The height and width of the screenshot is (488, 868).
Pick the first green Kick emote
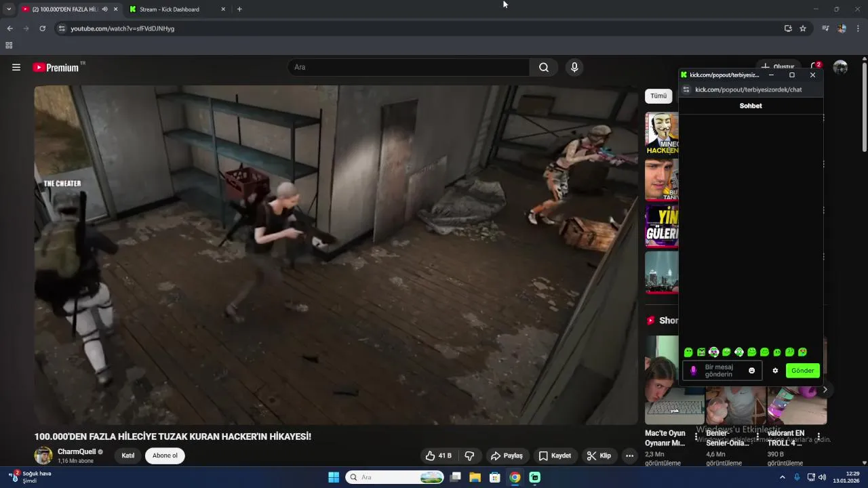point(688,352)
